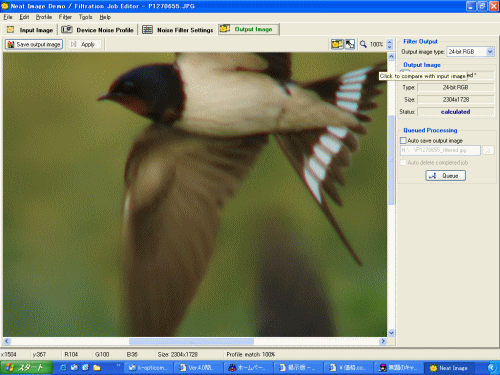Screen dimensions: 500x375
Task: Click the fit-to-window view icon
Action: [x=337, y=44]
